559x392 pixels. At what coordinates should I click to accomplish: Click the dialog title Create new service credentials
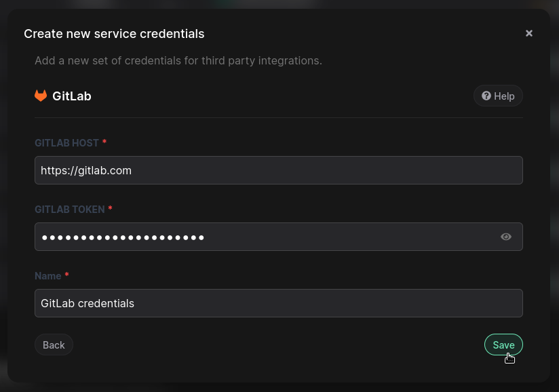(x=114, y=33)
